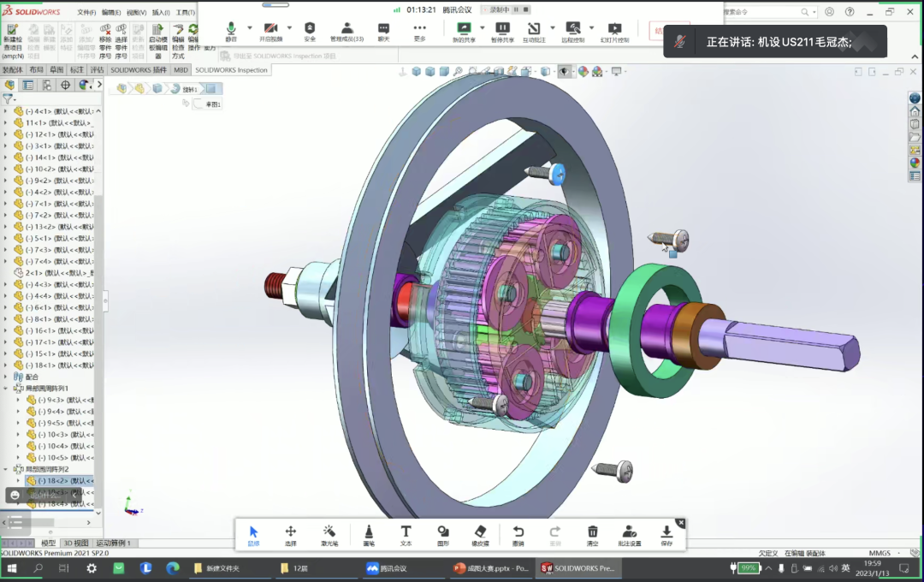Viewport: 924px width, 582px height.
Task: Select the 画笔 pen annotation tool
Action: point(369,535)
